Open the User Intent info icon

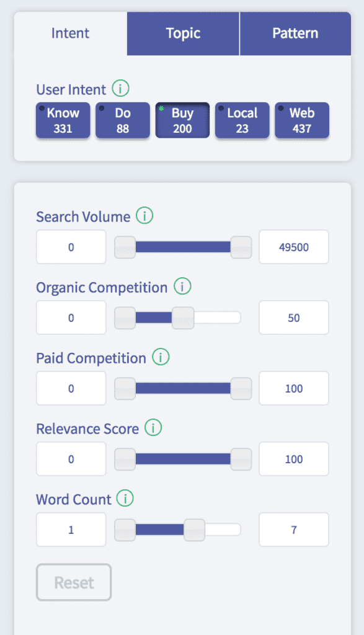[x=121, y=88]
